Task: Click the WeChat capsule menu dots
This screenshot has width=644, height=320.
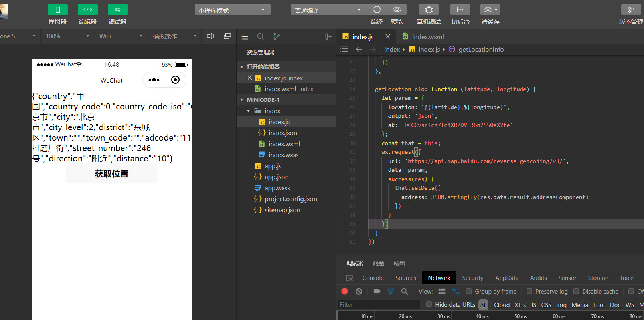Action: (154, 80)
